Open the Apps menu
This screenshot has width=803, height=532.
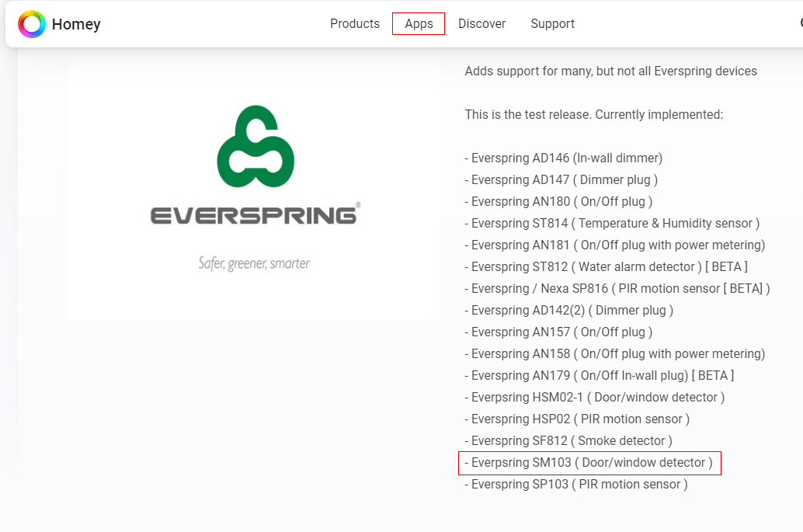click(x=419, y=23)
